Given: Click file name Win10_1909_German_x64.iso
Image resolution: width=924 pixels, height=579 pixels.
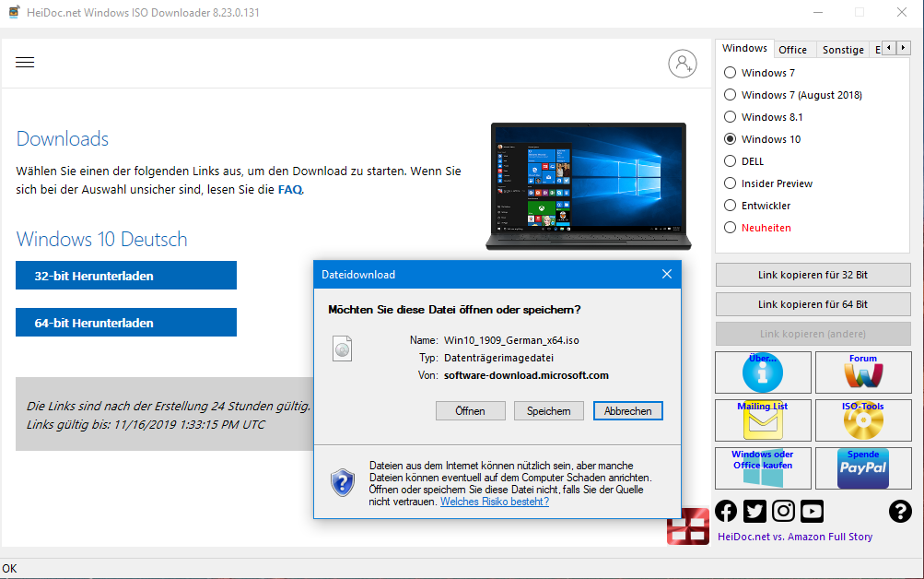Looking at the screenshot, I should [x=511, y=340].
